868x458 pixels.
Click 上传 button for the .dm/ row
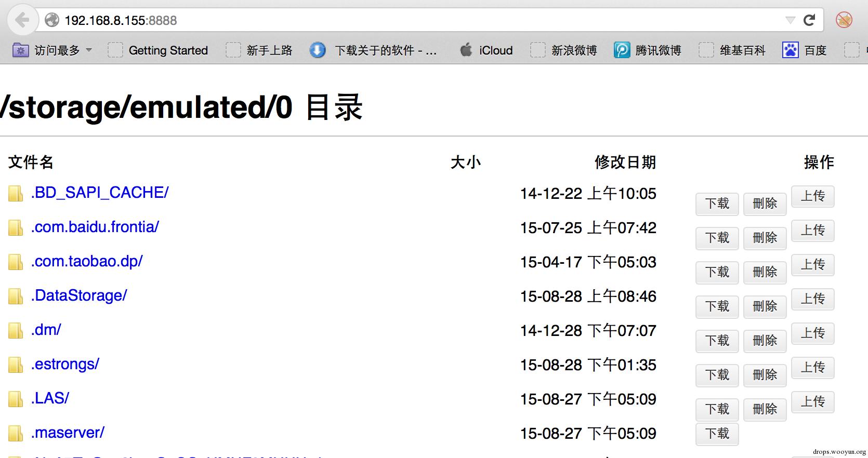(x=813, y=333)
